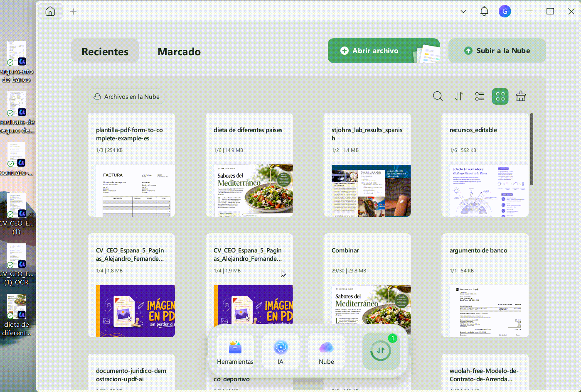Click the Home tab icon
The image size is (581, 392).
pyautogui.click(x=50, y=11)
